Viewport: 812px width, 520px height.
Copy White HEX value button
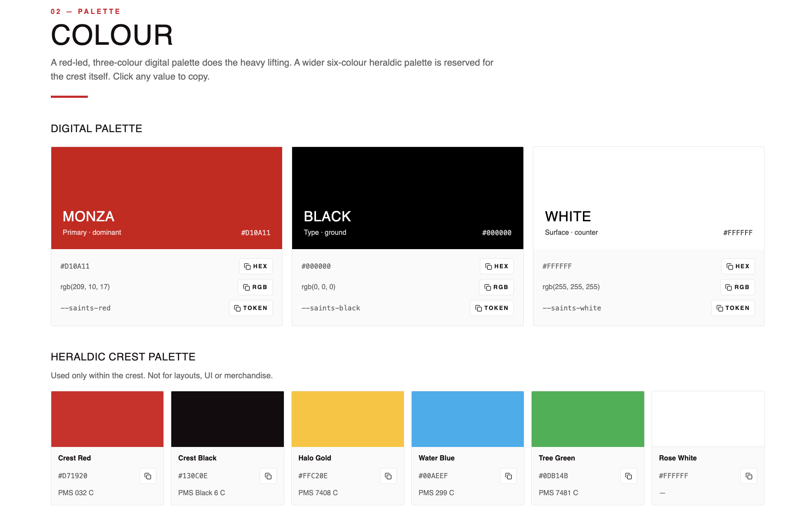pyautogui.click(x=738, y=266)
